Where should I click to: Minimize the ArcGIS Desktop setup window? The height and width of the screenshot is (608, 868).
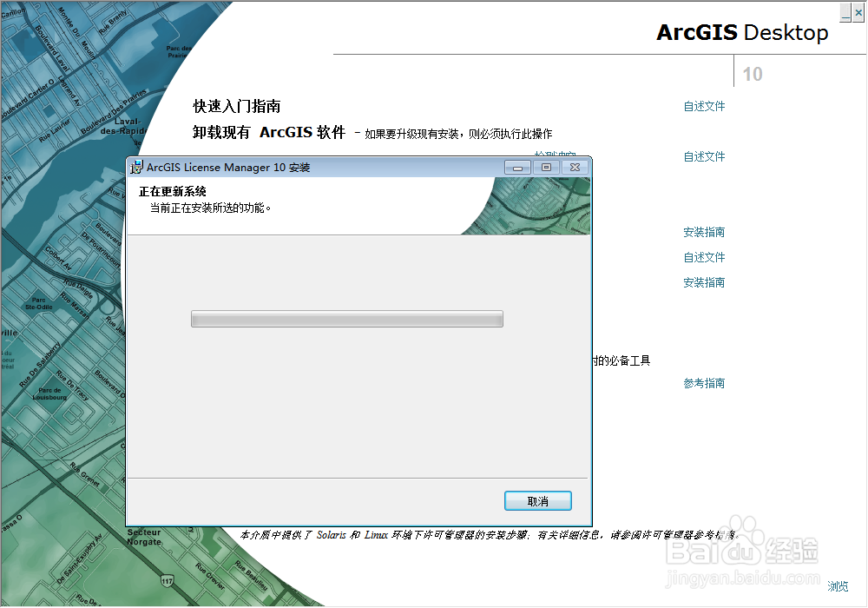pyautogui.click(x=845, y=13)
